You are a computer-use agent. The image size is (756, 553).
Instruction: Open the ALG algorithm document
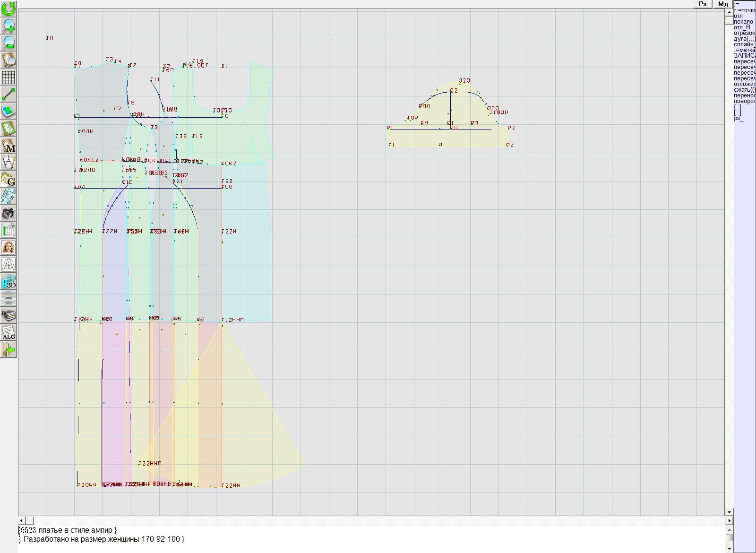pos(9,332)
